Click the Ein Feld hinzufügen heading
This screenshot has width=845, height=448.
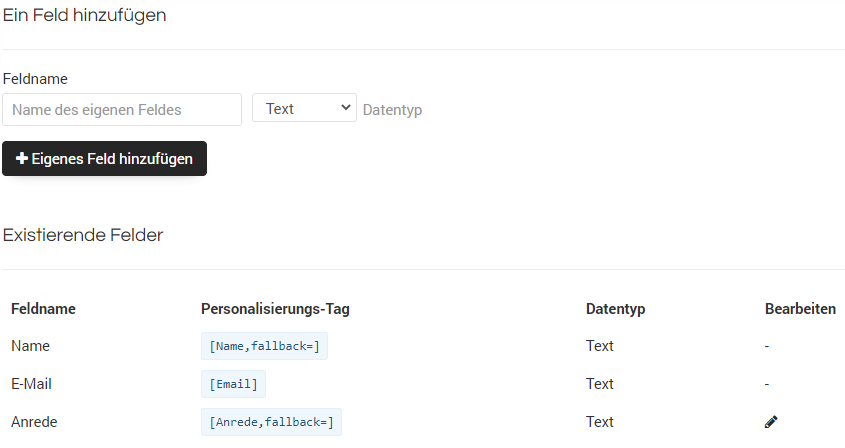tap(85, 15)
